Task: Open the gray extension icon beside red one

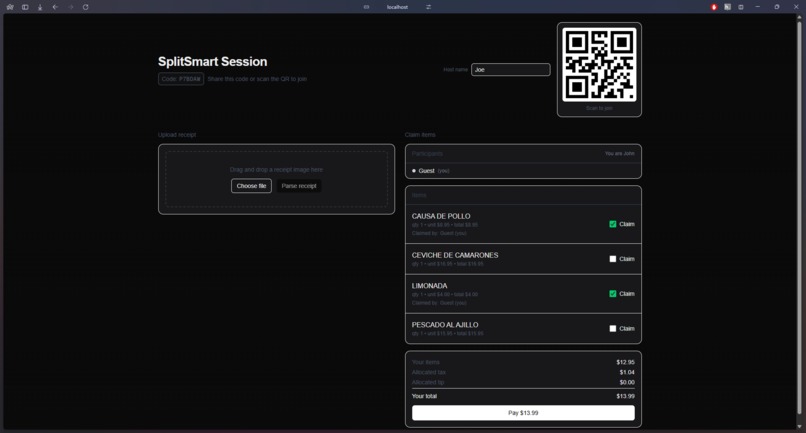Action: click(x=727, y=7)
